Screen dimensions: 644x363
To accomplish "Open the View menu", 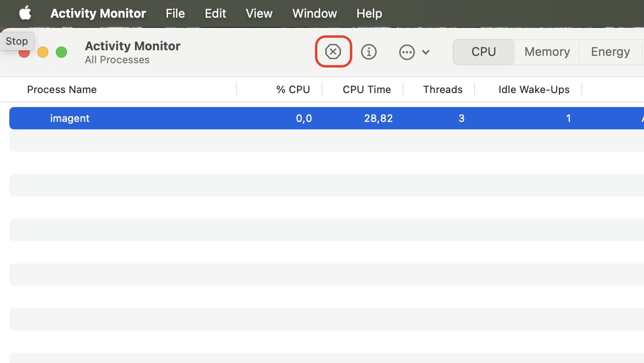I will pos(259,13).
